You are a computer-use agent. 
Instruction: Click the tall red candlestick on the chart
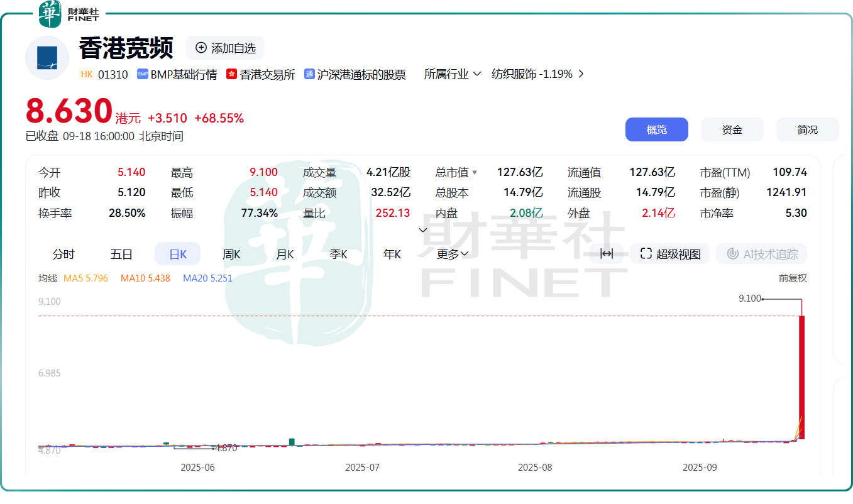pos(802,377)
